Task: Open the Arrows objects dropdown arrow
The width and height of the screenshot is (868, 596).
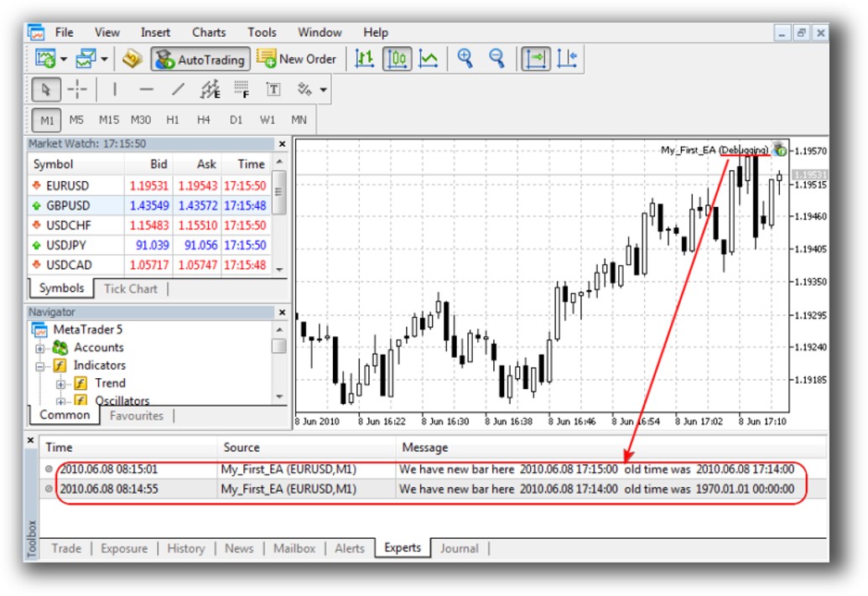Action: click(323, 90)
